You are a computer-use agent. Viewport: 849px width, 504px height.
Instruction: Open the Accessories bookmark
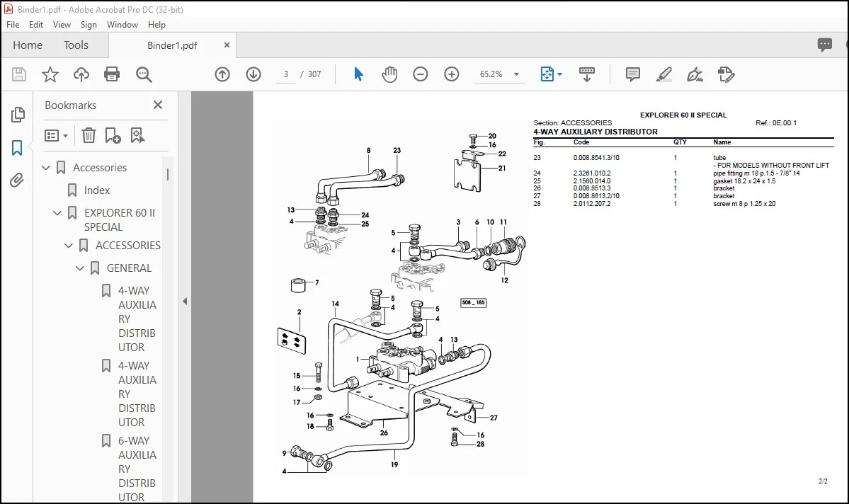pyautogui.click(x=100, y=168)
